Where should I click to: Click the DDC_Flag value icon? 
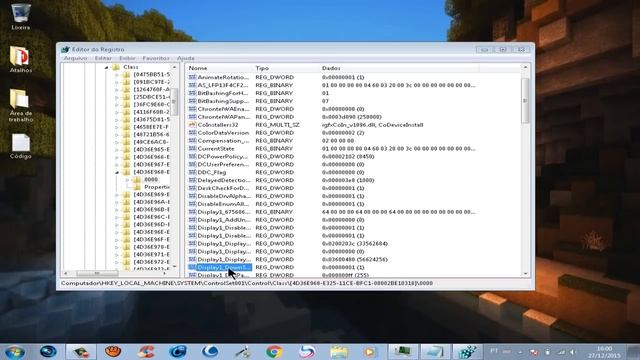192,172
